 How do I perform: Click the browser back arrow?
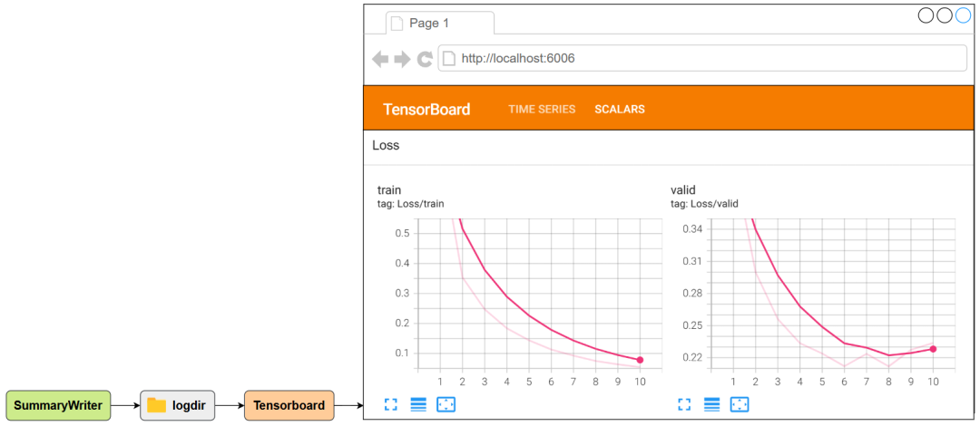380,59
